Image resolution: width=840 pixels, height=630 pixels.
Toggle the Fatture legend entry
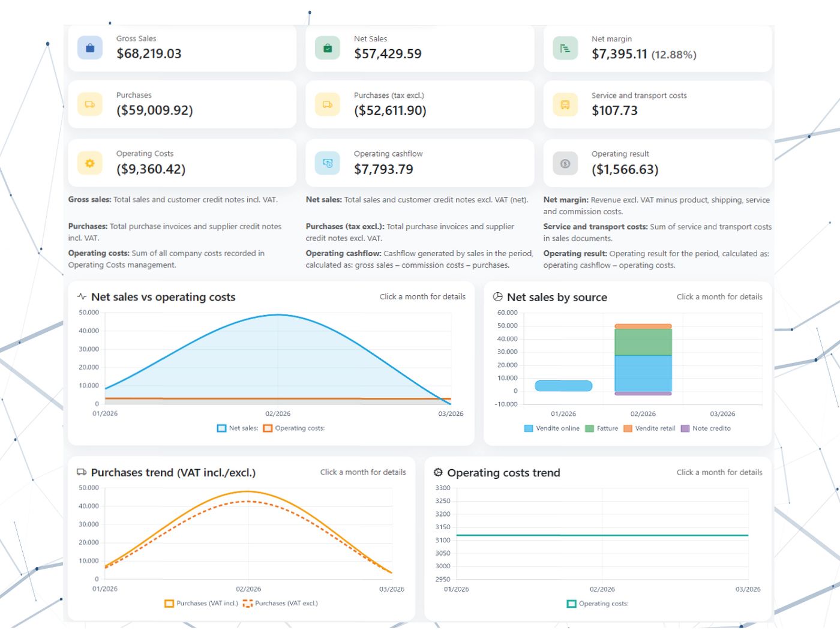(x=601, y=428)
